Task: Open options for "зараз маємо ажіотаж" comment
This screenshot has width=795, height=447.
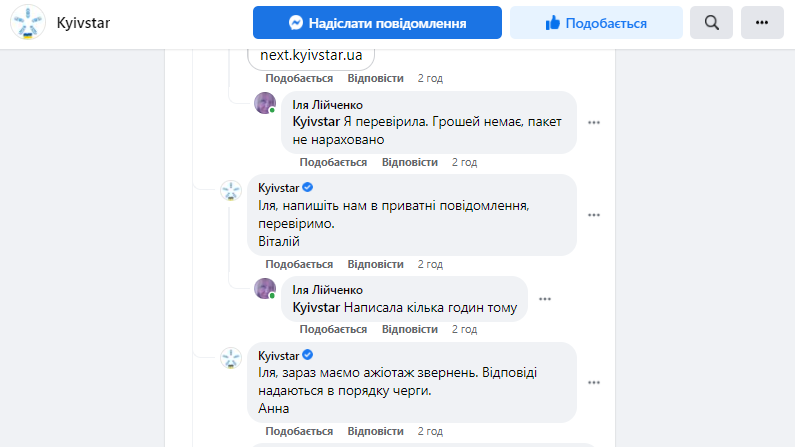Action: pyautogui.click(x=594, y=382)
